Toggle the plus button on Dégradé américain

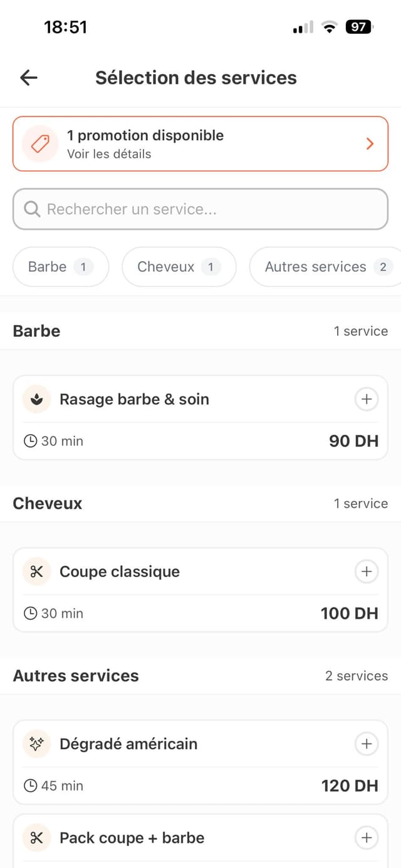367,744
